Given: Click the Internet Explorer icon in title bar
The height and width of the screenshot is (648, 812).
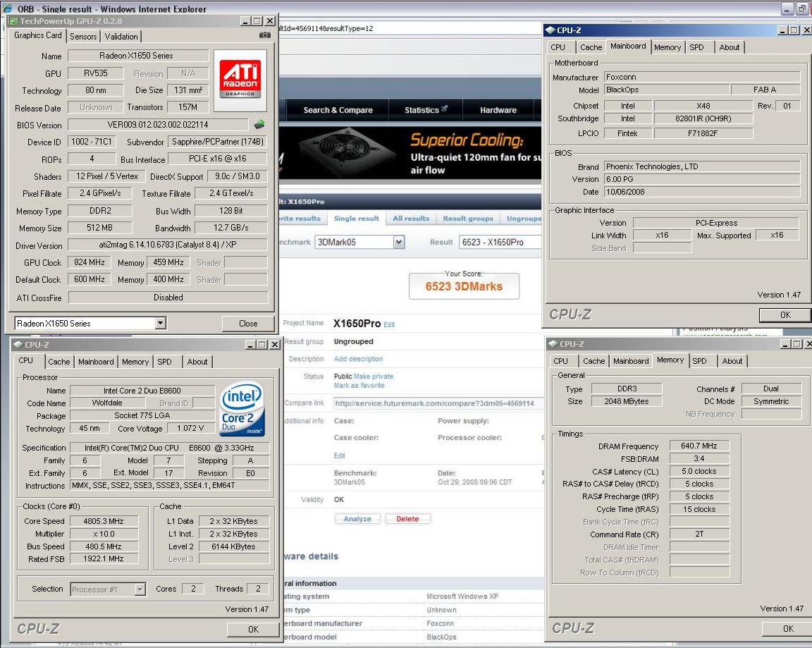Looking at the screenshot, I should pyautogui.click(x=8, y=8).
